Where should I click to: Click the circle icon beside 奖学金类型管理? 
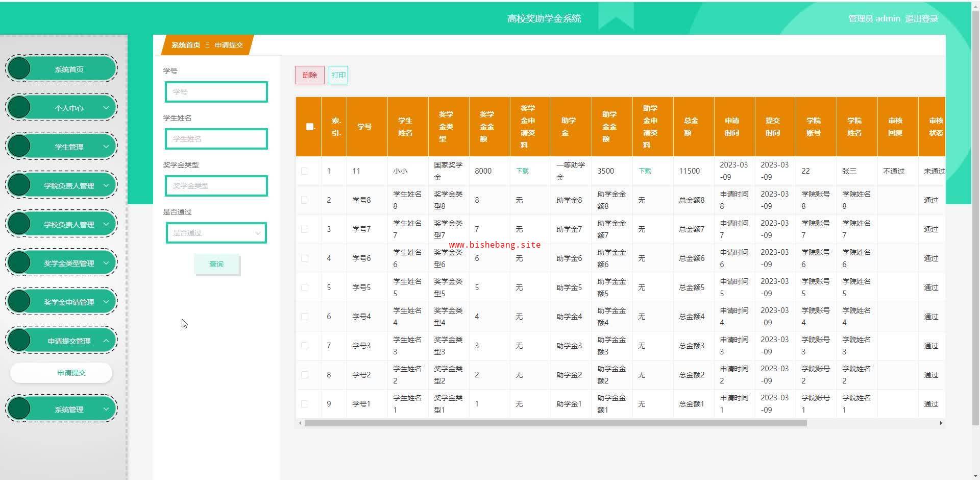coord(19,263)
